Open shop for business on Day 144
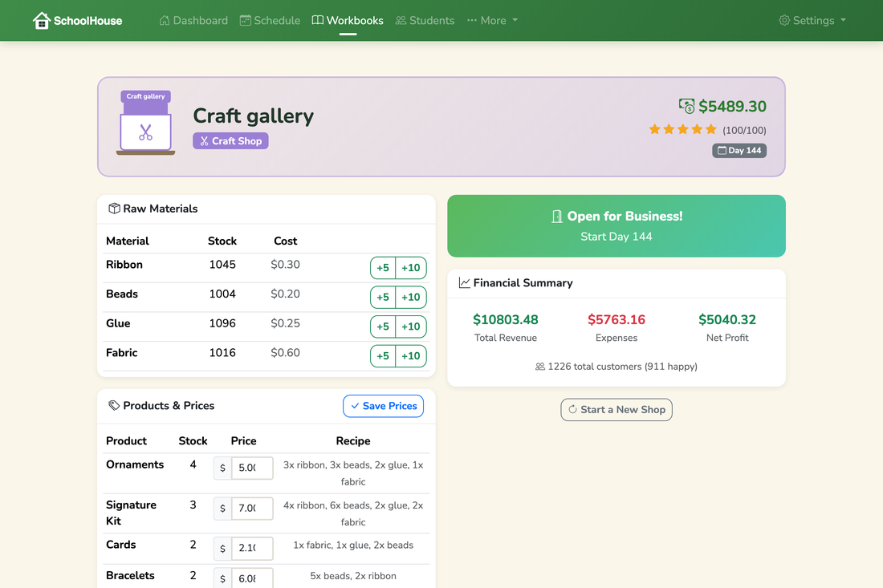 tap(616, 225)
